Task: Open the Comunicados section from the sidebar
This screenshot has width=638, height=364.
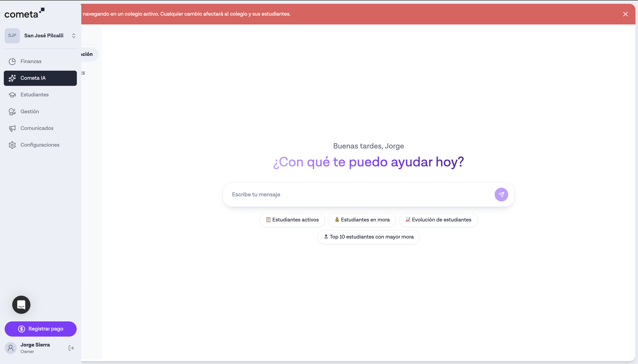Action: coord(37,128)
